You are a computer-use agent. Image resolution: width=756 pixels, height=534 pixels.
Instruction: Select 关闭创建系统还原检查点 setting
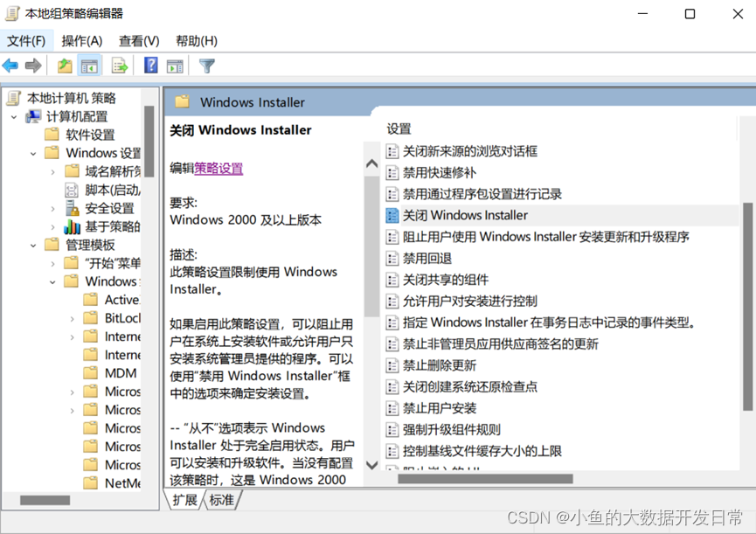(470, 386)
